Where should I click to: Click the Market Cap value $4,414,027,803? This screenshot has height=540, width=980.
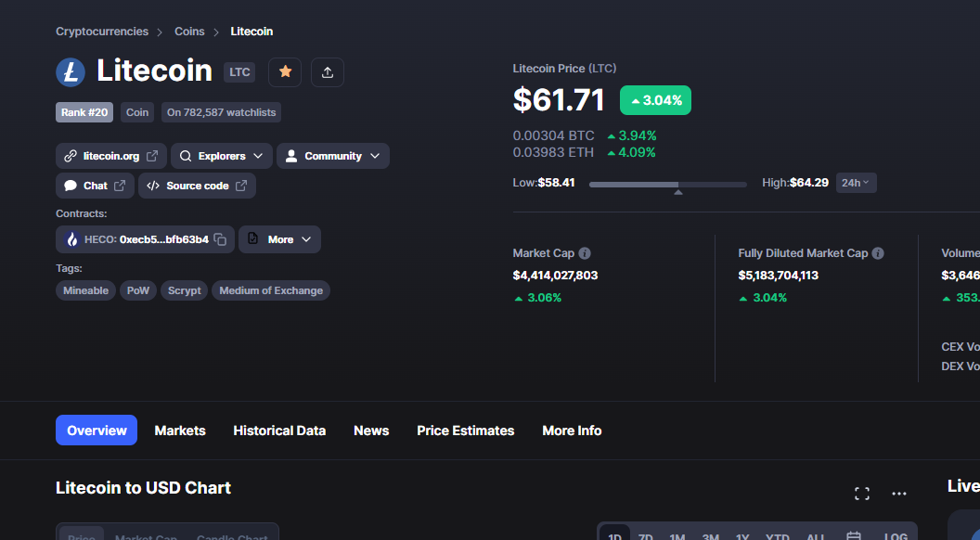pyautogui.click(x=555, y=275)
